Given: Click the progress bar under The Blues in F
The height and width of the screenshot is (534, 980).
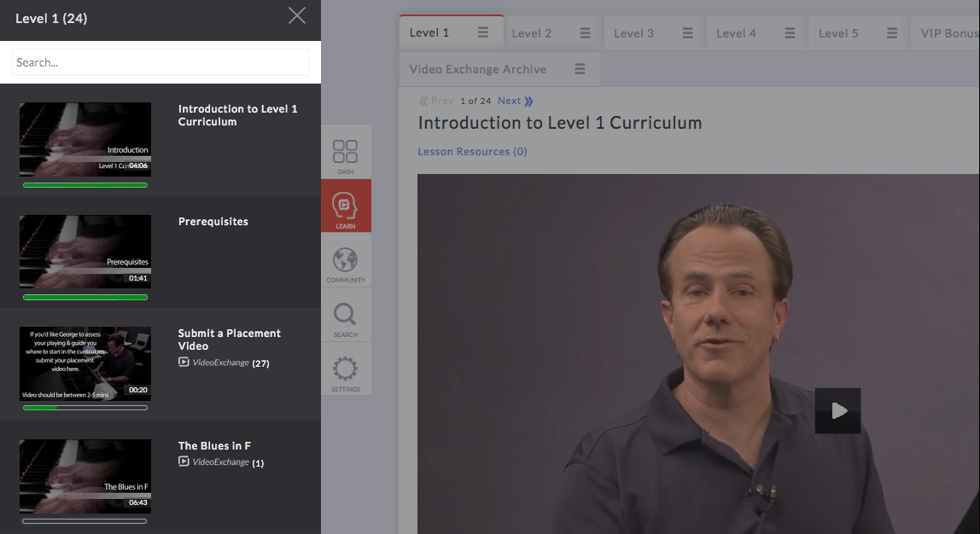Looking at the screenshot, I should click(85, 521).
